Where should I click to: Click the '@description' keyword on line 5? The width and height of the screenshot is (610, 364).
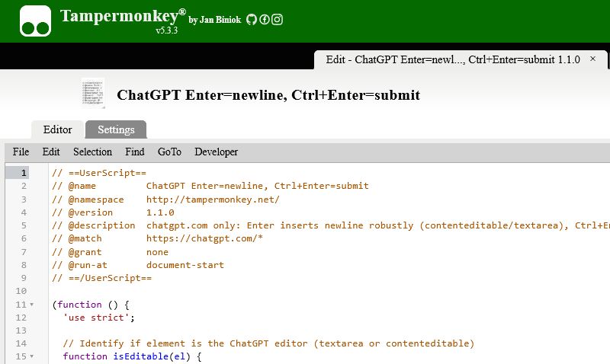click(x=102, y=225)
